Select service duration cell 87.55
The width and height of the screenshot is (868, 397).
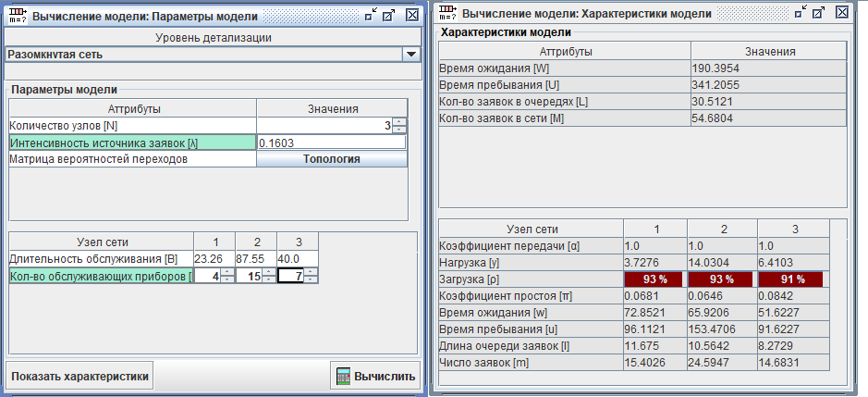[256, 258]
